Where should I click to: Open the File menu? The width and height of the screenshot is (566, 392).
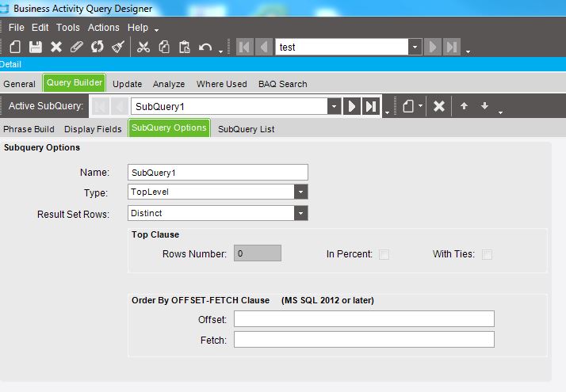point(16,28)
